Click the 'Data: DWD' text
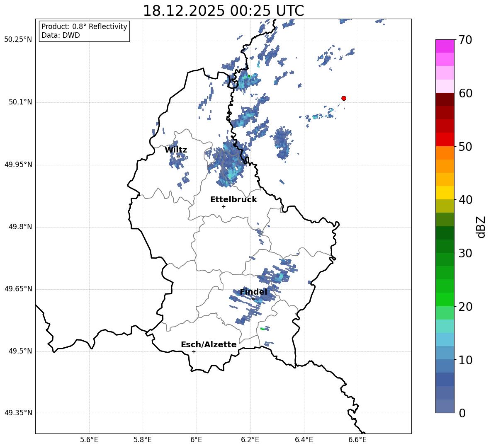 coord(61,35)
